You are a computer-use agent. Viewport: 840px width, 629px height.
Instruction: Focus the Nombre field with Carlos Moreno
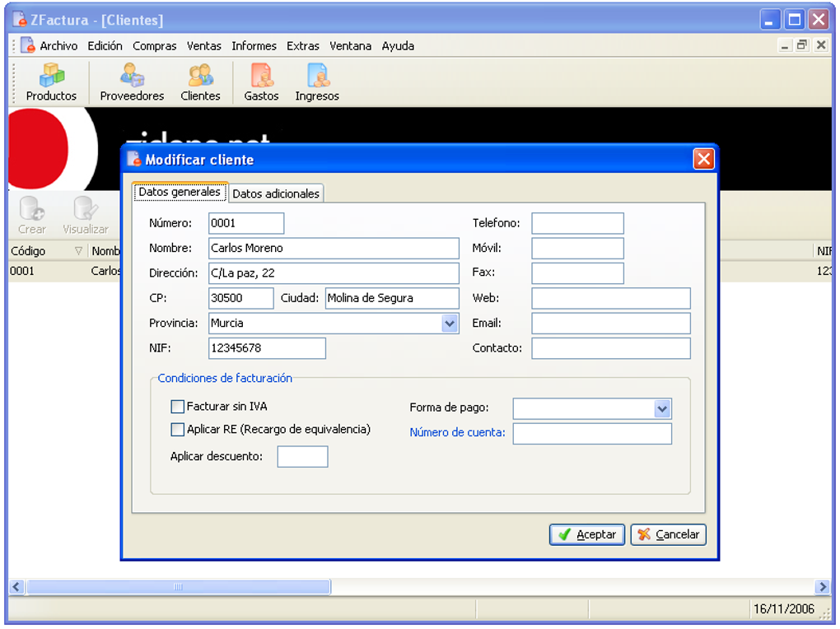click(x=334, y=248)
